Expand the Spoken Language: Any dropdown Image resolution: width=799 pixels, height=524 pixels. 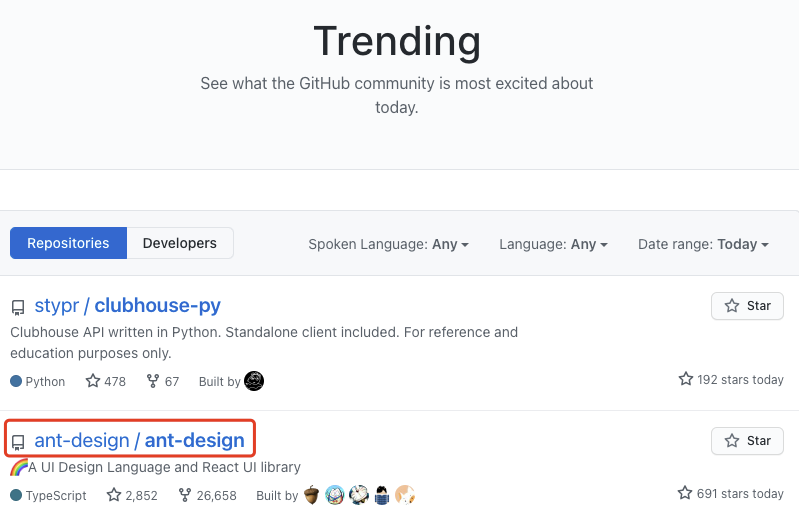tap(388, 244)
